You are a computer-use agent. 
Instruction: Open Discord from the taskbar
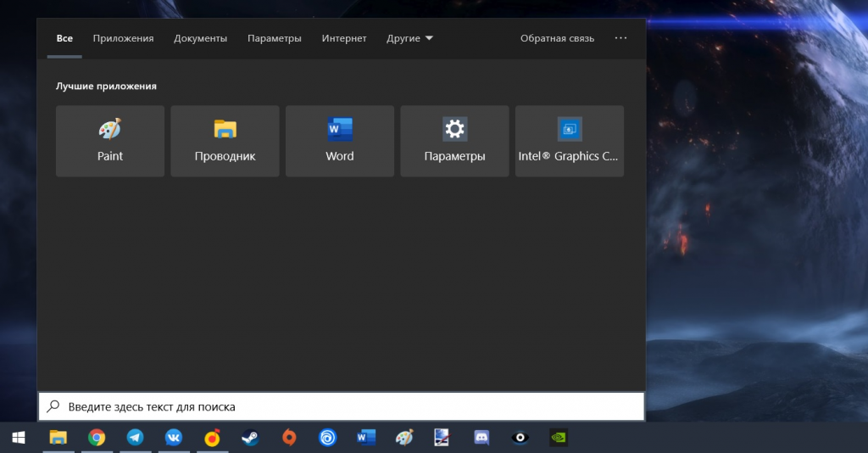point(482,438)
